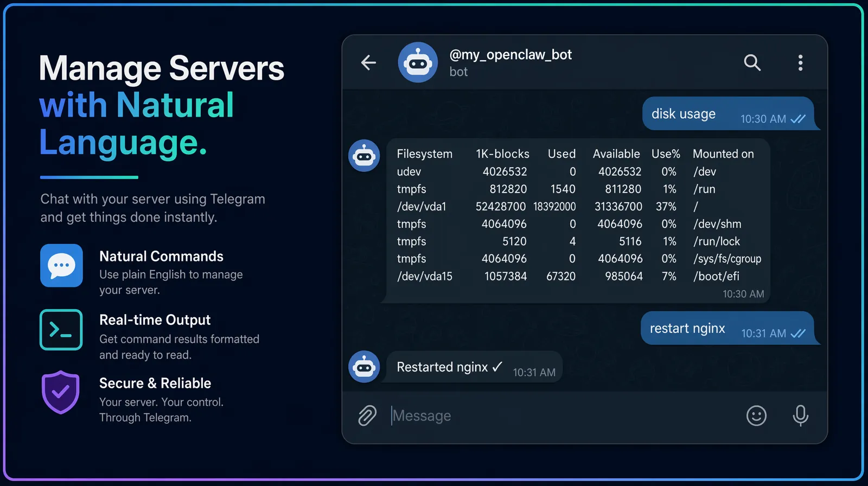Open the emoji picker smiley
868x486 pixels.
pyautogui.click(x=756, y=416)
